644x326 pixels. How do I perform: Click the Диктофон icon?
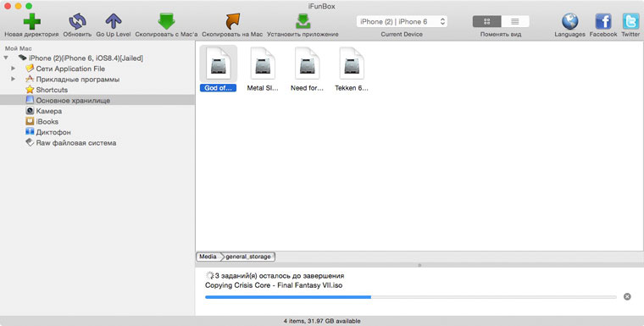[x=30, y=132]
